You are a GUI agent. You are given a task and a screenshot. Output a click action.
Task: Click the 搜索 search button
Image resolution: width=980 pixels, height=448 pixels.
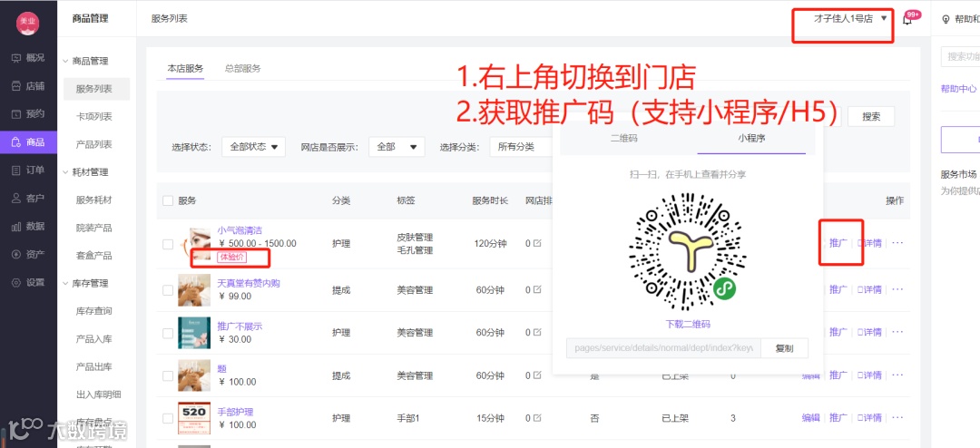(x=871, y=116)
